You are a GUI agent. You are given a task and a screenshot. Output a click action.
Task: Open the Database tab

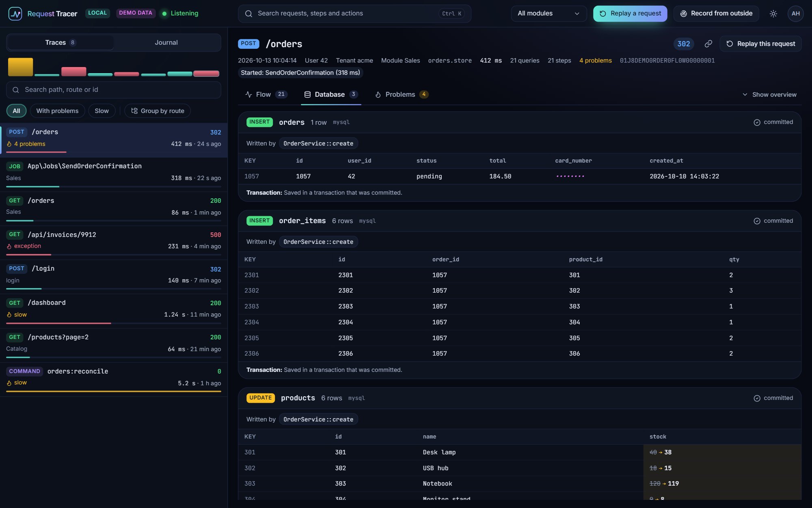point(330,95)
